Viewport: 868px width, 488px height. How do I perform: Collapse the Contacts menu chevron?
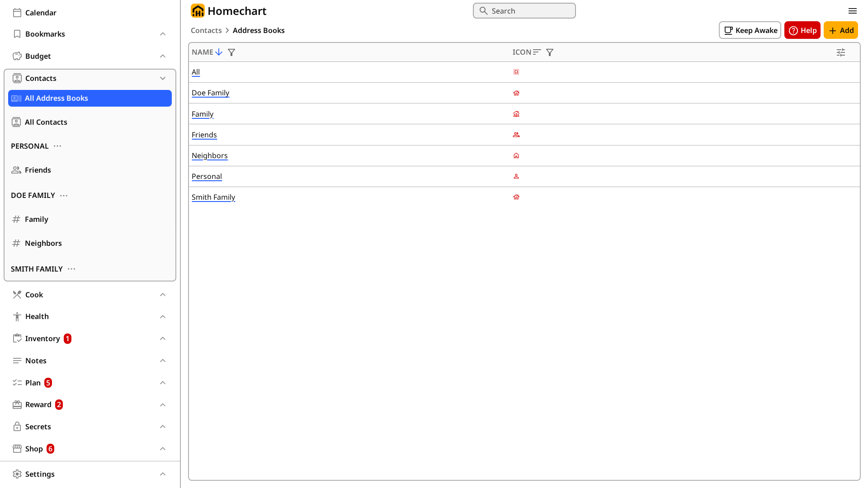click(x=163, y=78)
